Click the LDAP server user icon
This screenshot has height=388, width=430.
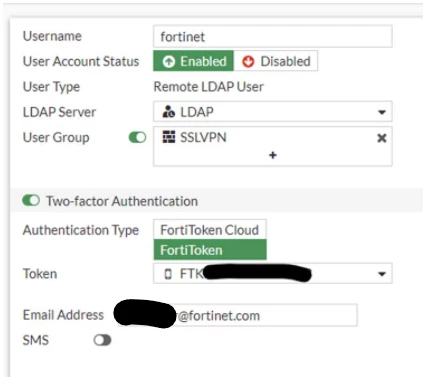point(168,112)
